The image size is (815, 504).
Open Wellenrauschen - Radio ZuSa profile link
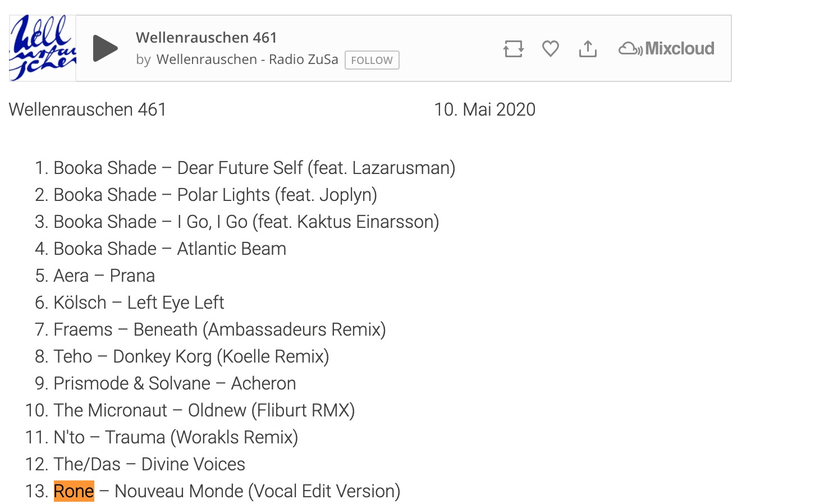coord(248,59)
